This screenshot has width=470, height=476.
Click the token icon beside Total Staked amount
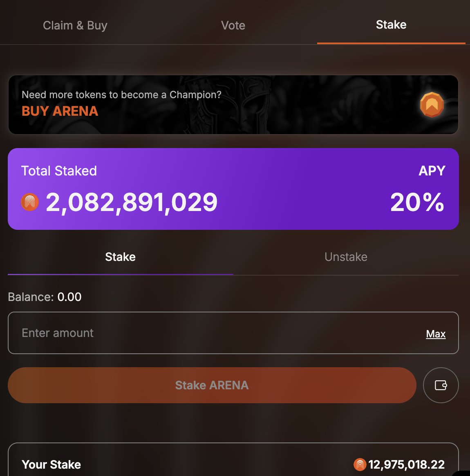[30, 202]
